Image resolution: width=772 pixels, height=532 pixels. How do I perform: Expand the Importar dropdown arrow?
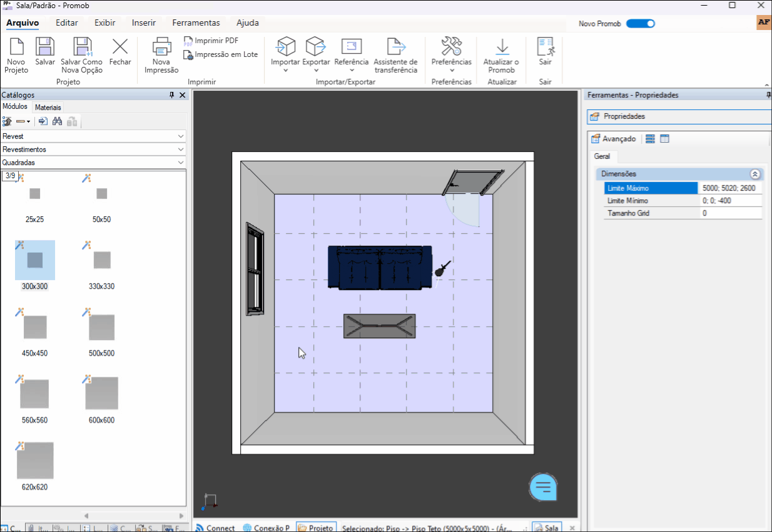(285, 71)
